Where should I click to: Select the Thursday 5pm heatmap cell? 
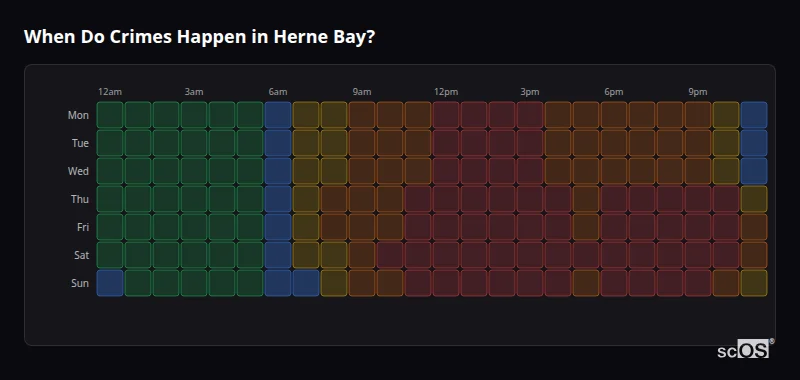pos(586,199)
